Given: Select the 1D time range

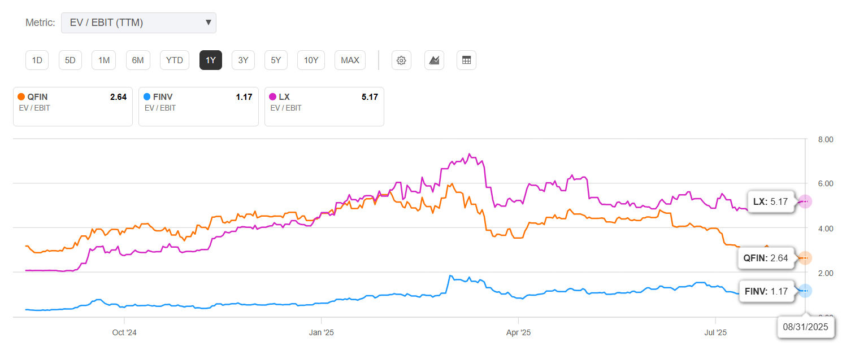Looking at the screenshot, I should click(x=37, y=60).
